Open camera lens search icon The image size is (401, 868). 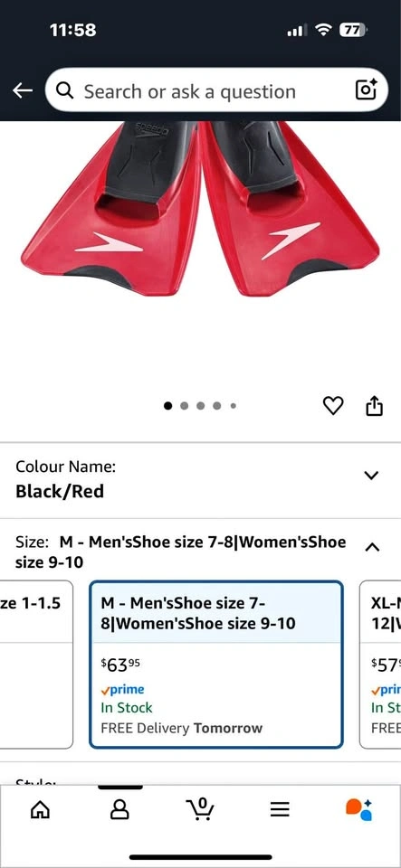click(x=366, y=90)
